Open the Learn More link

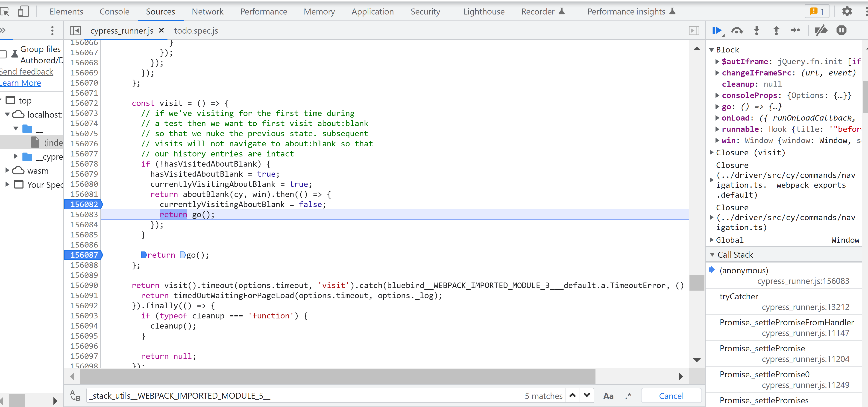tap(21, 83)
